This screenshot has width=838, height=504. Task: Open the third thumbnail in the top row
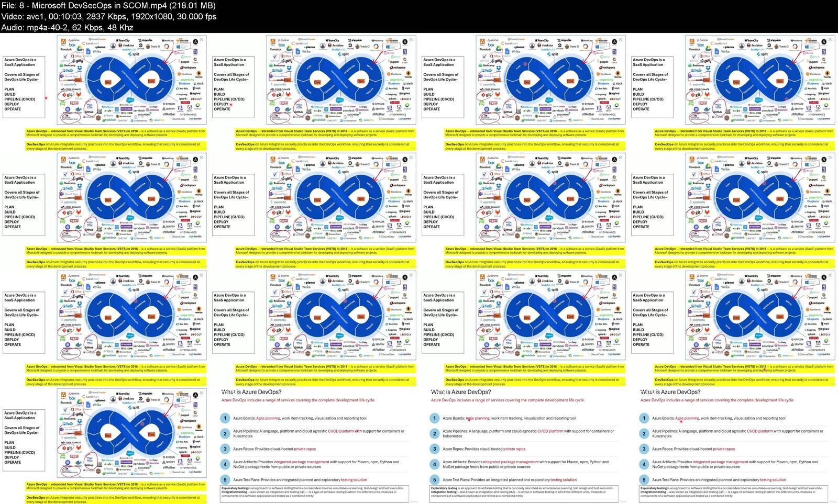(x=524, y=93)
